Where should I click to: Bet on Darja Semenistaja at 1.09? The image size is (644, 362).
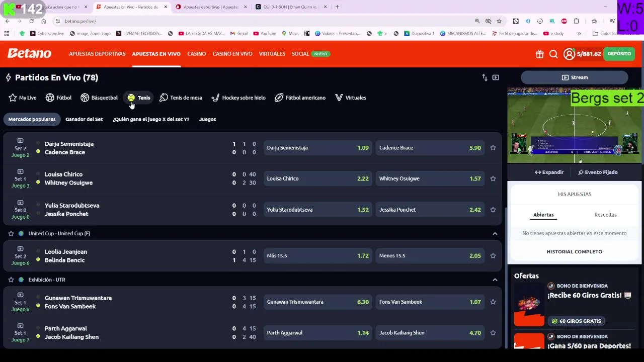click(317, 148)
